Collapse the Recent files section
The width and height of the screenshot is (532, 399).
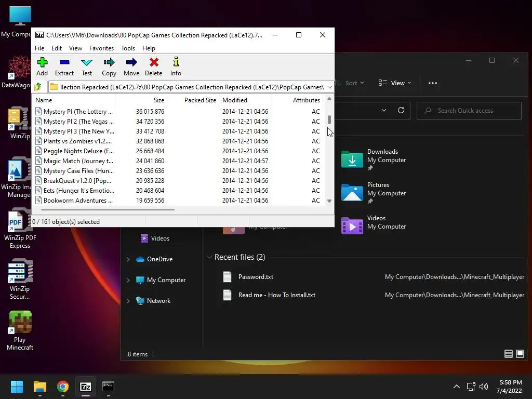click(209, 257)
